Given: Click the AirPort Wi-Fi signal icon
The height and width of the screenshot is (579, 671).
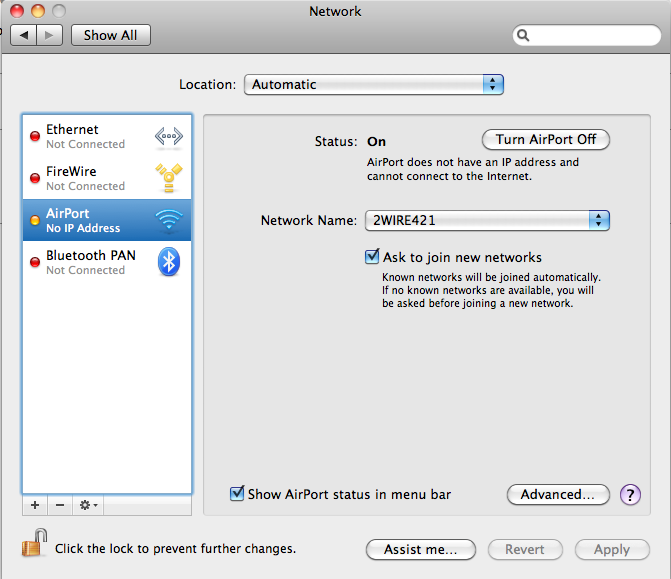Looking at the screenshot, I should (x=169, y=219).
